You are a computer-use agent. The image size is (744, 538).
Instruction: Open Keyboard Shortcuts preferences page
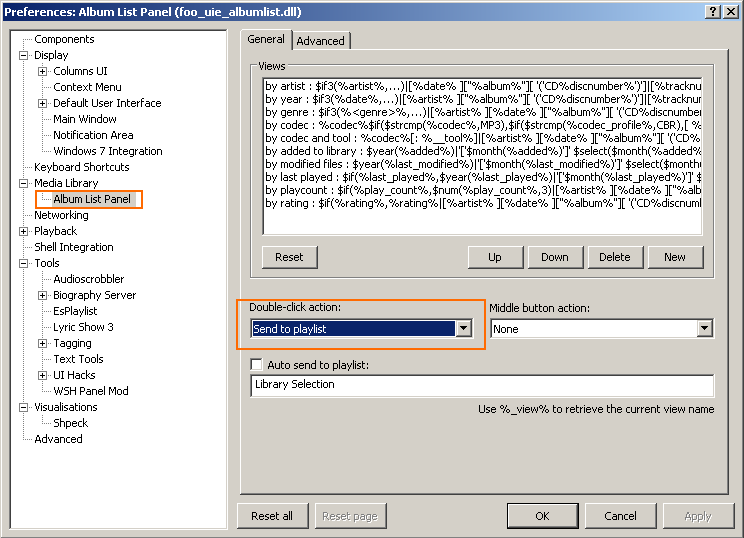[81, 167]
